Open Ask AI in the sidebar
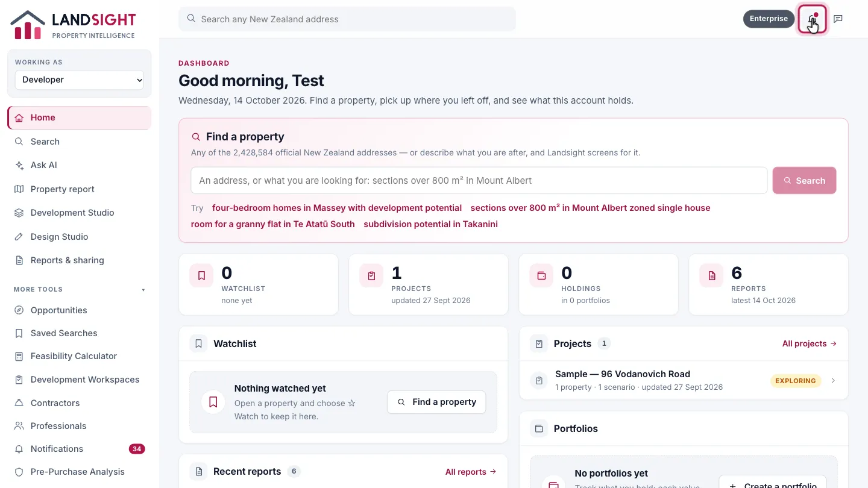 [x=80, y=165]
